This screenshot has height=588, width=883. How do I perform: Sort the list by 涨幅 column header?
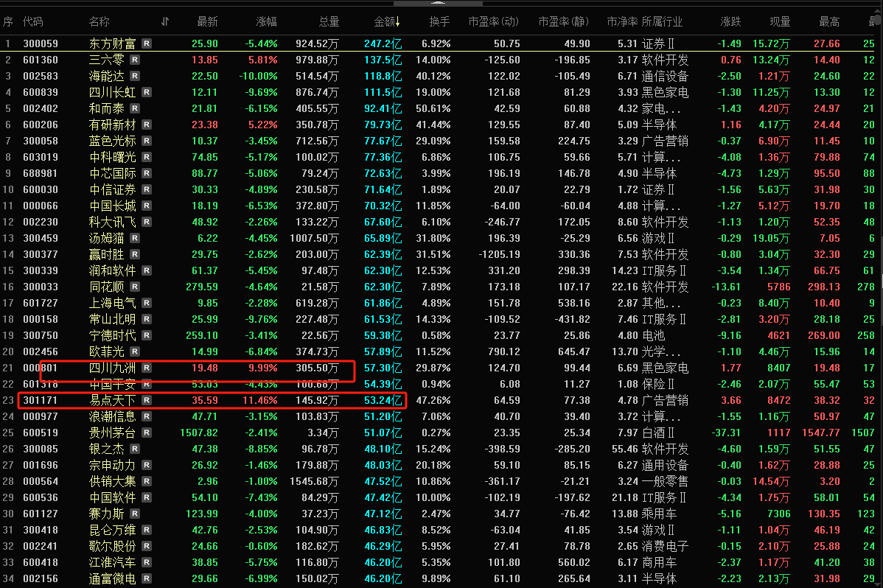tap(266, 22)
